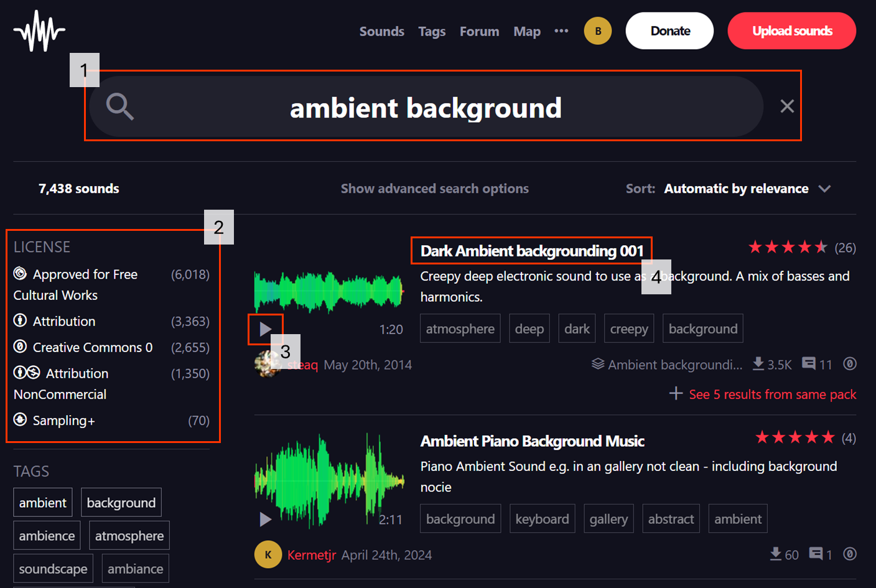This screenshot has height=588, width=876.
Task: Click the download icon showing 3.5K
Action: 758,363
